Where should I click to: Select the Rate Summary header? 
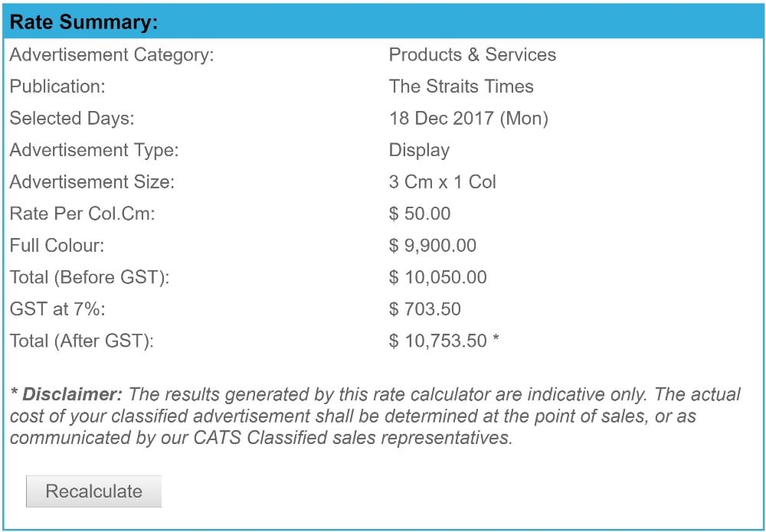pos(383,22)
